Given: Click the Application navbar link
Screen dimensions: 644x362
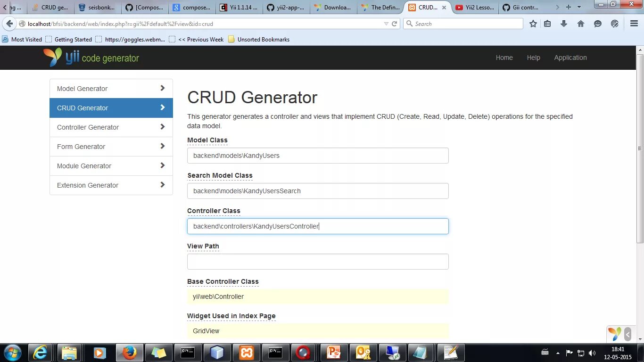Looking at the screenshot, I should (570, 58).
